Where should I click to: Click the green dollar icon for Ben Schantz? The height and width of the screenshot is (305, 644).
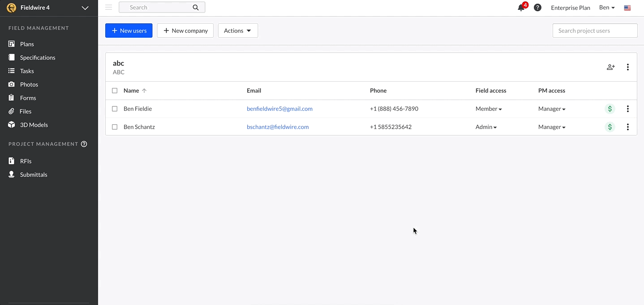[610, 126]
